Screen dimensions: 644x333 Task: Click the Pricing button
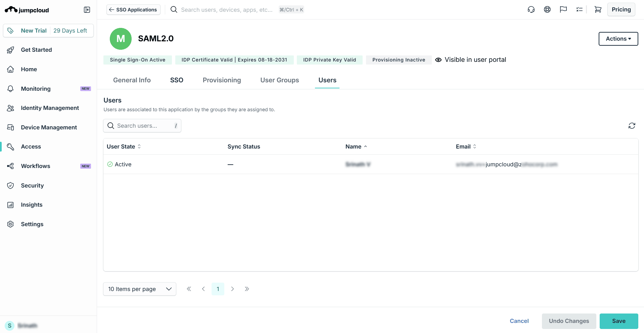tap(621, 9)
